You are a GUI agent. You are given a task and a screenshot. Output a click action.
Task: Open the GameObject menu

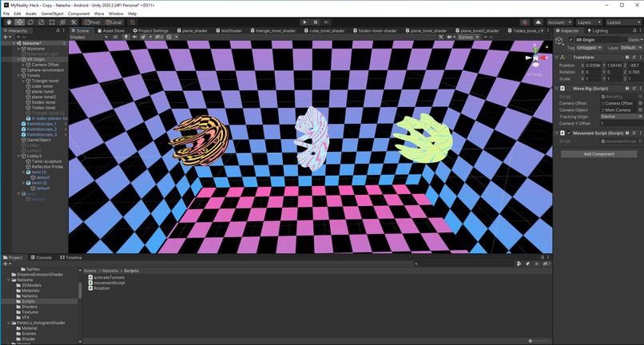tap(52, 14)
